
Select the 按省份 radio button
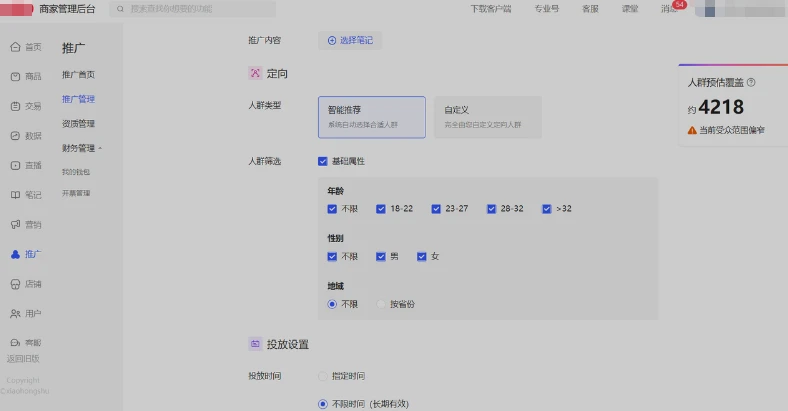coord(380,304)
